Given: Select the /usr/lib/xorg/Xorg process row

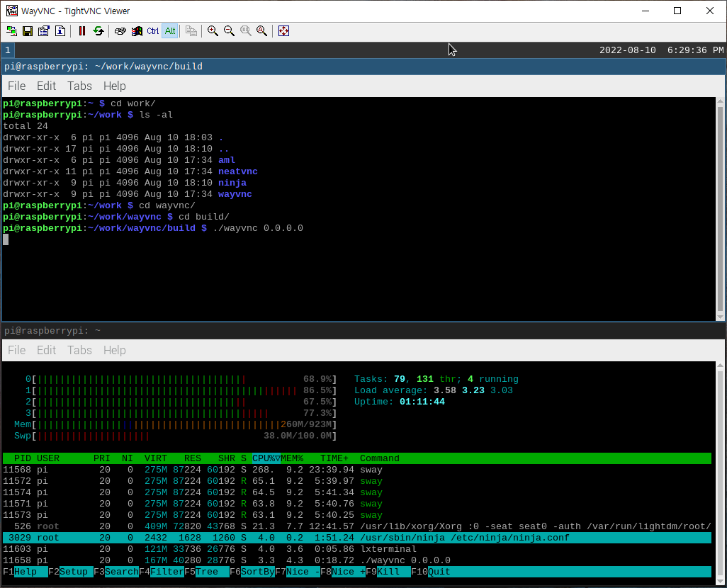Looking at the screenshot, I should pyautogui.click(x=357, y=526).
